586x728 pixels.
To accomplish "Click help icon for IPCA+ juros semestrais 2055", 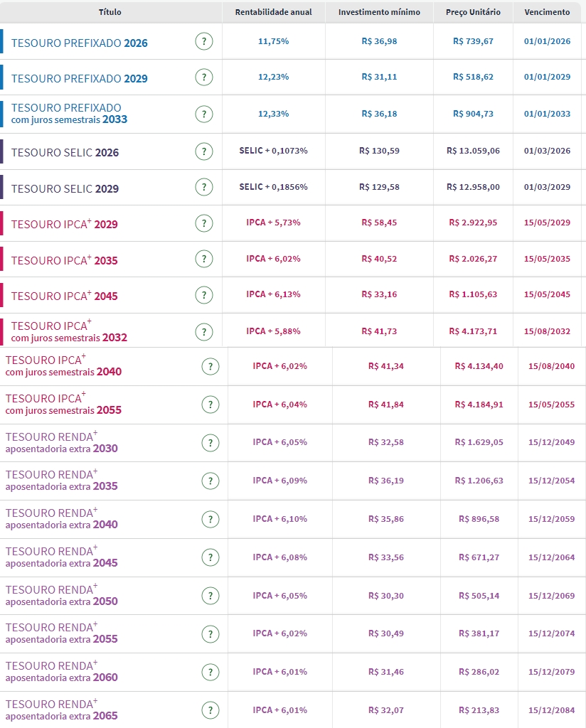I will [x=210, y=405].
